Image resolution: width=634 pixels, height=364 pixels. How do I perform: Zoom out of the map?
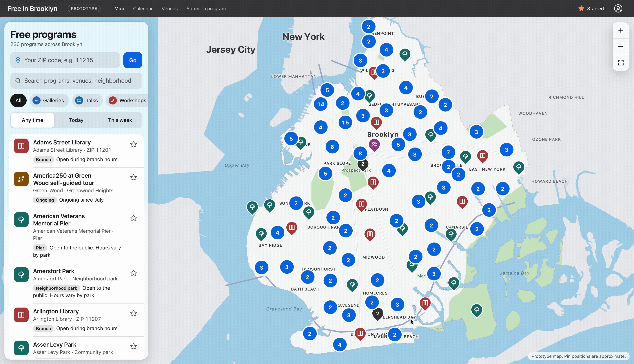point(620,47)
